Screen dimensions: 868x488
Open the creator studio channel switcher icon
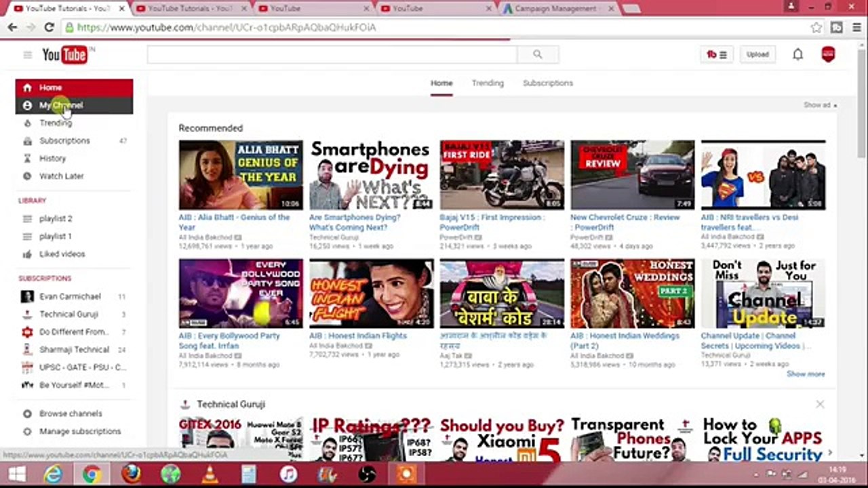pyautogui.click(x=717, y=54)
